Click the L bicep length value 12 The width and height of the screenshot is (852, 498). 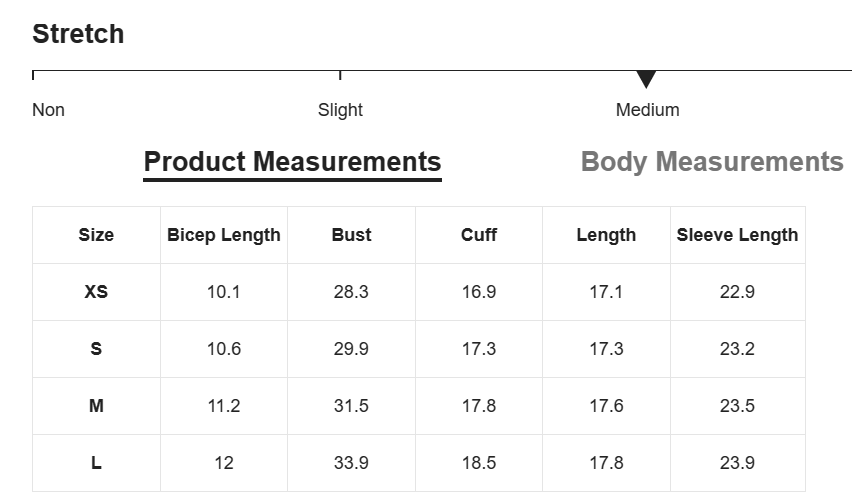[x=224, y=463]
